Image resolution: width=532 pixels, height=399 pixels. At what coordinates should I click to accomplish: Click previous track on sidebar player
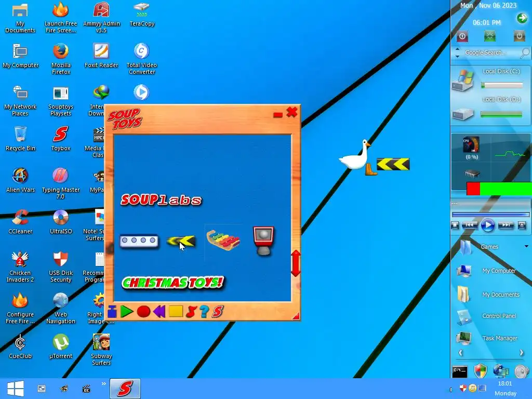[470, 225]
